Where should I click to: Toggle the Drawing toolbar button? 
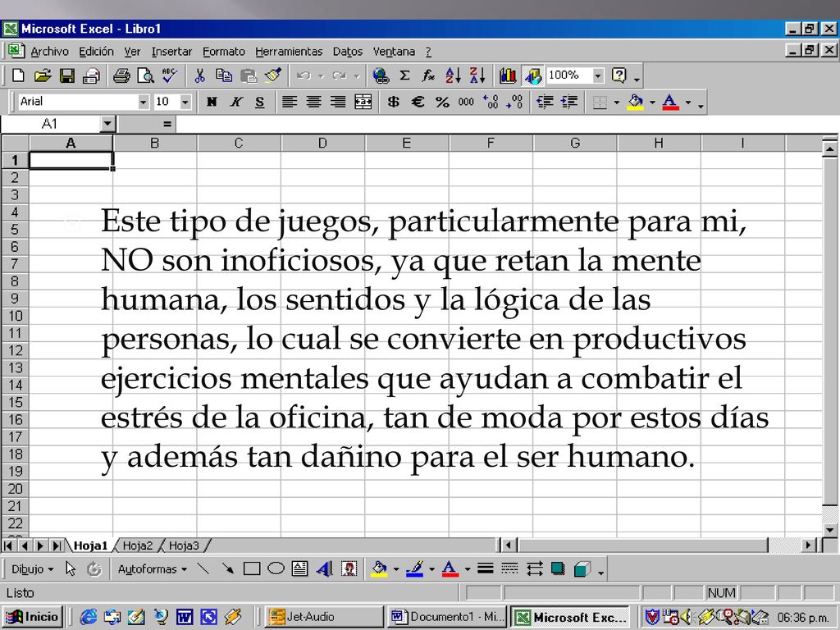coord(532,75)
